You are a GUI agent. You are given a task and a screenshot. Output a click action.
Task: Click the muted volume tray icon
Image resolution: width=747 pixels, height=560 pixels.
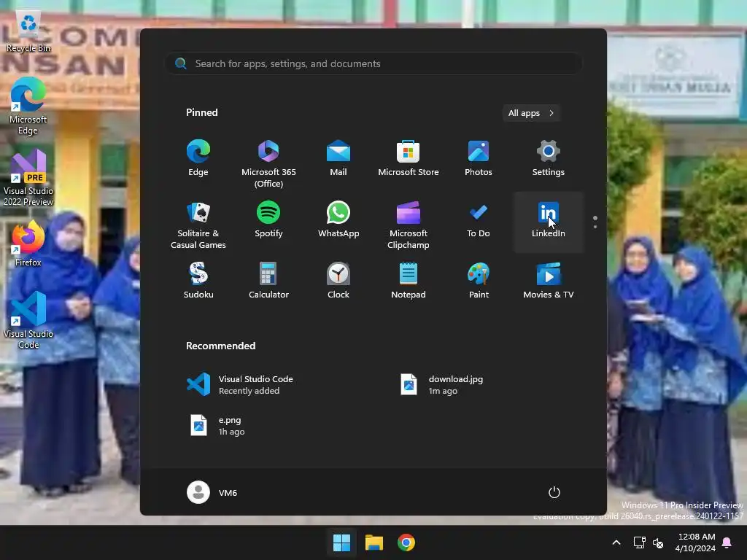click(658, 542)
